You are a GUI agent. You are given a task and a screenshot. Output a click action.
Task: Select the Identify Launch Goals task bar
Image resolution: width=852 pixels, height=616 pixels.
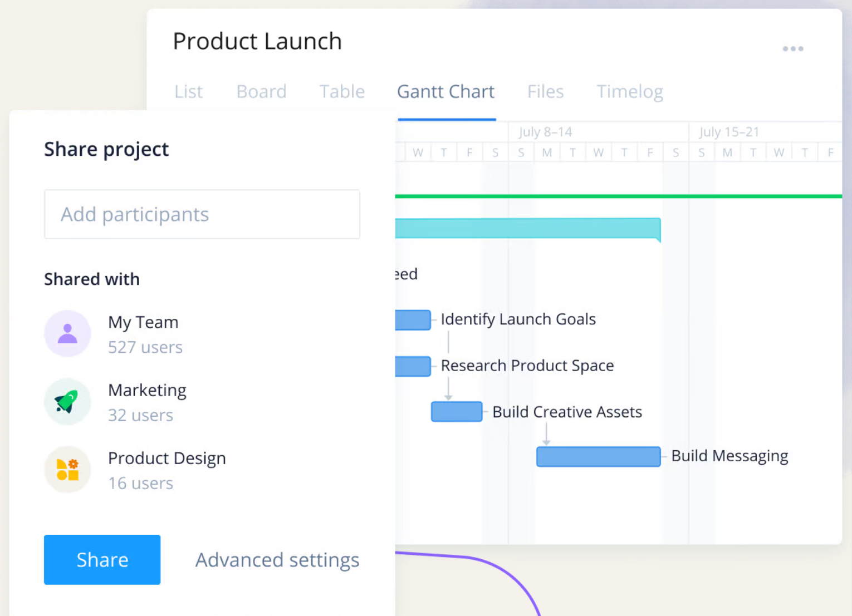(413, 320)
